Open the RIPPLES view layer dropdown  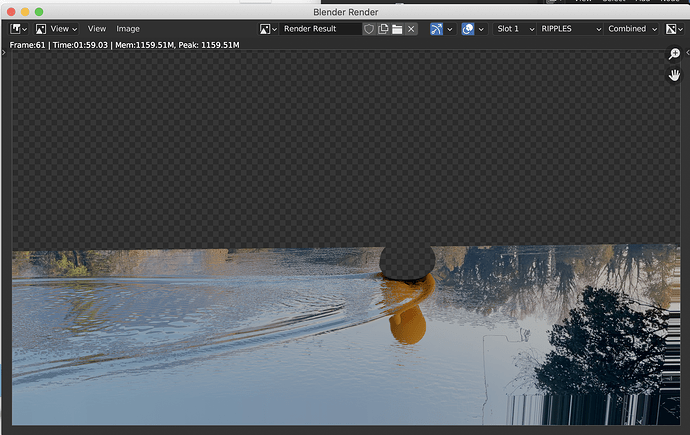(570, 29)
